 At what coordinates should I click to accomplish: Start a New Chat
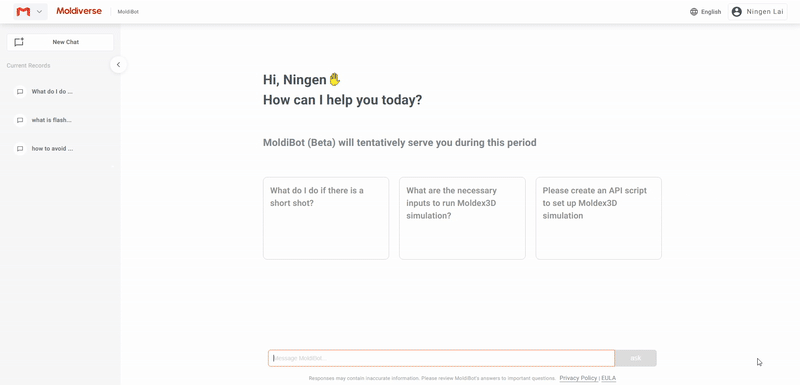tap(60, 42)
